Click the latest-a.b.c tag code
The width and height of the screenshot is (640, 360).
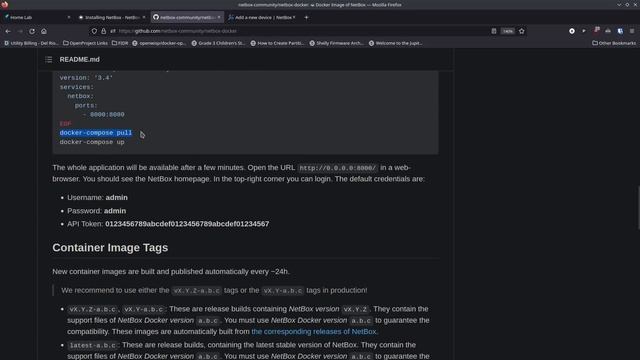(x=93, y=345)
